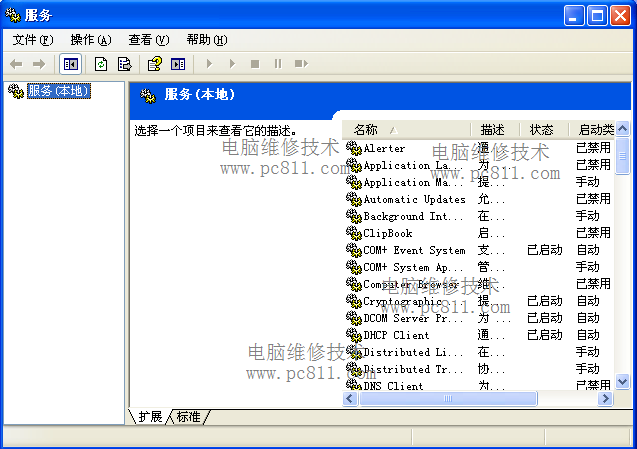Click 已启动 status of COM+ Event System
This screenshot has height=449, width=637.
544,250
